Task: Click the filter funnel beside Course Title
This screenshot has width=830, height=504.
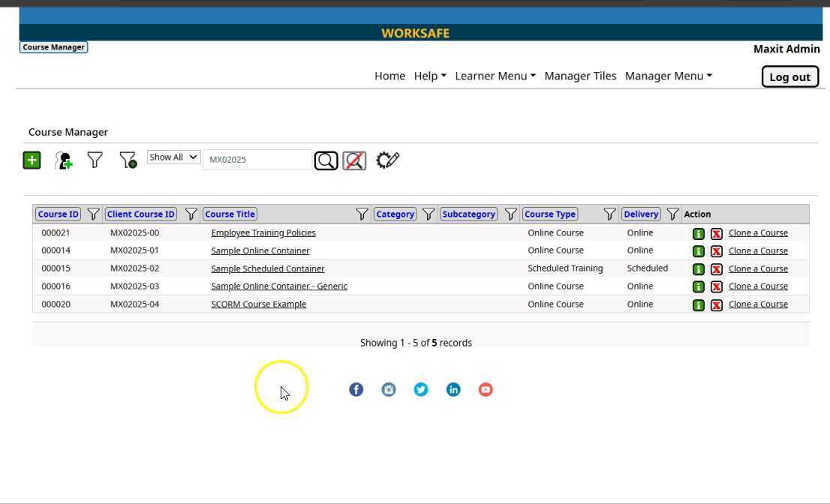Action: (362, 214)
